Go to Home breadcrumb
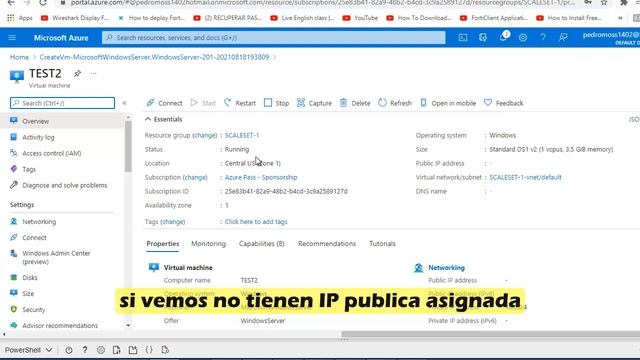This screenshot has width=640, height=360. click(19, 57)
